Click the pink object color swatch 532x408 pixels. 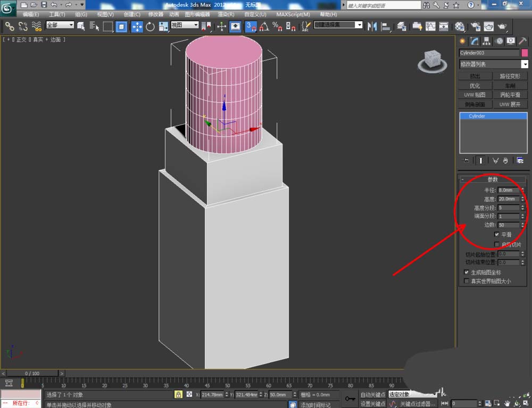click(x=525, y=53)
